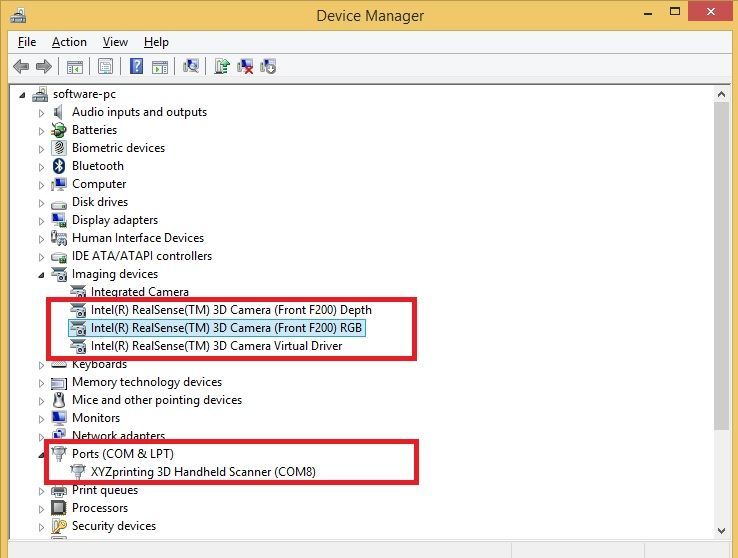Click Scan for hardware changes icon
Viewport: 738px width, 558px height.
tap(191, 66)
